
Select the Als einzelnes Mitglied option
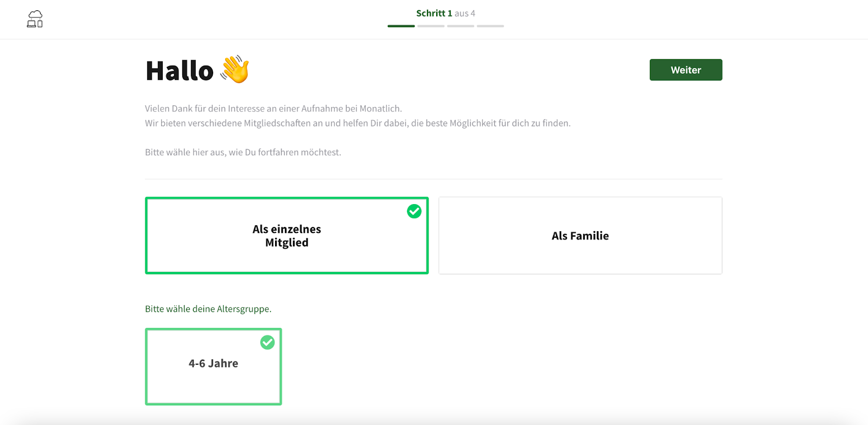(x=286, y=236)
